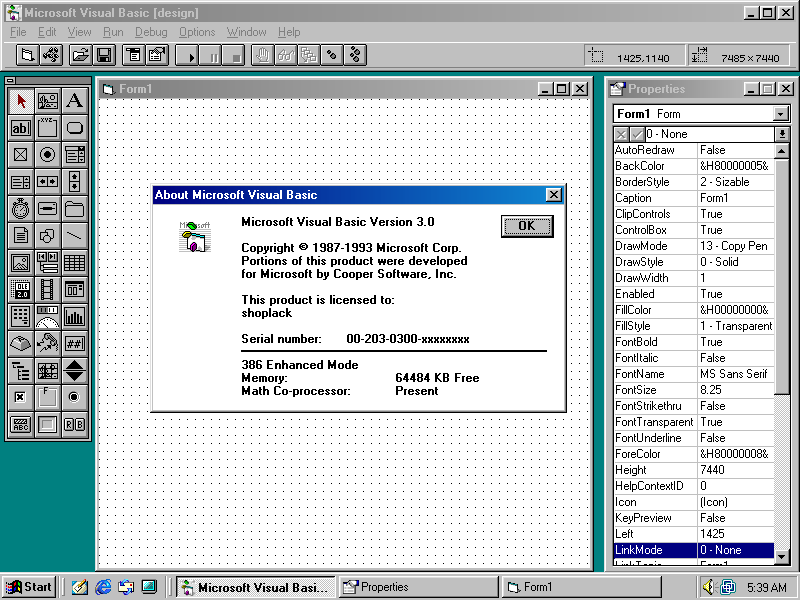The height and width of the screenshot is (600, 800).
Task: Start the program with the Run arrow
Action: (x=187, y=55)
